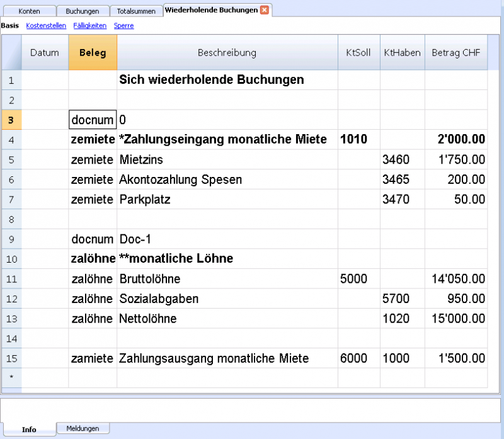Click the Mietzins description cell
This screenshot has height=439, width=504.
coord(227,159)
